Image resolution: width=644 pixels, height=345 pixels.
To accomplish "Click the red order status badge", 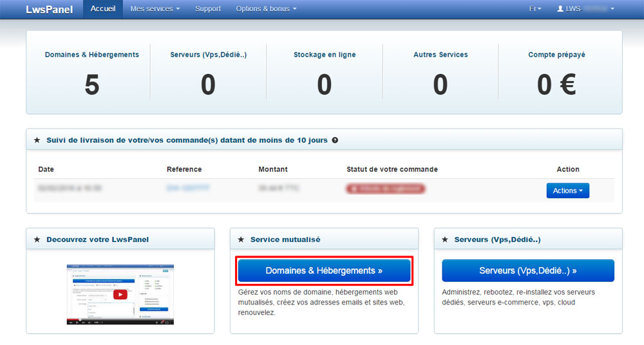I will (386, 189).
